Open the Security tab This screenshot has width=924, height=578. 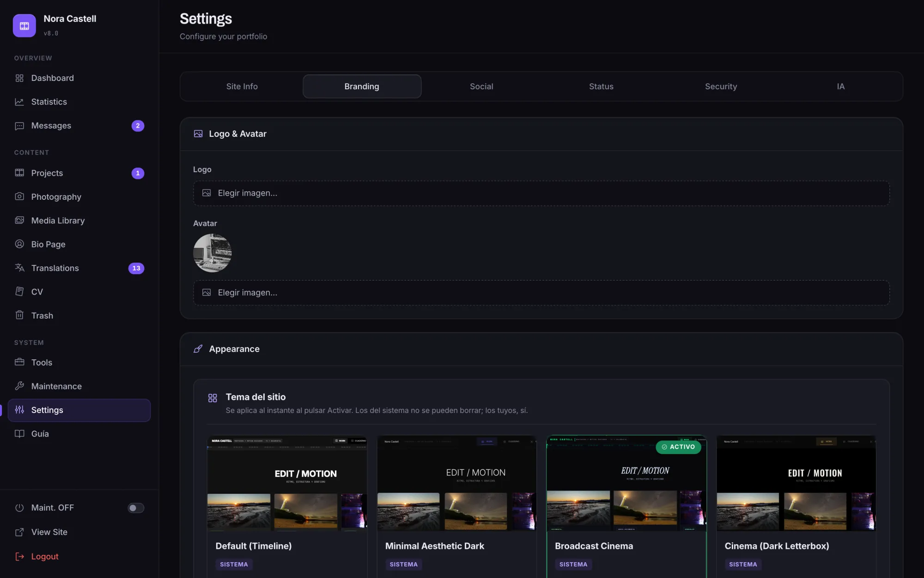tap(721, 86)
